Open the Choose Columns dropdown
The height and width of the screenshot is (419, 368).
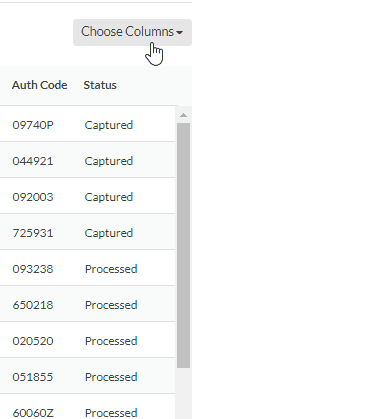tap(132, 32)
